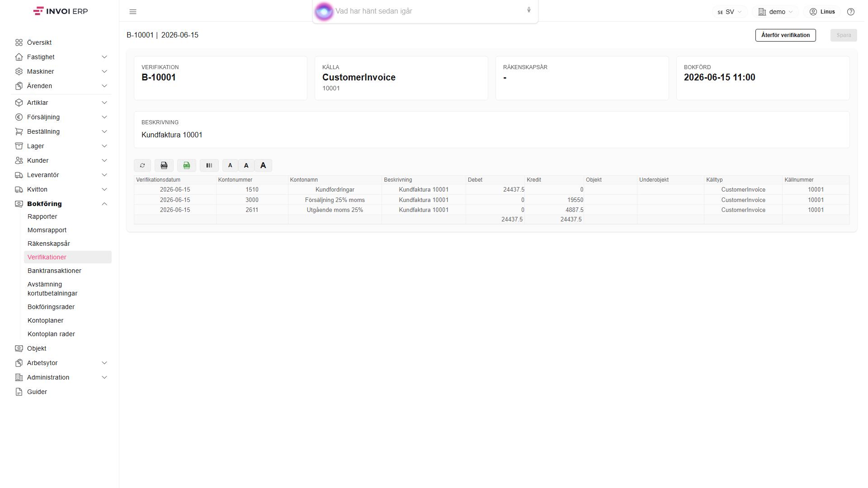Open Guider in the sidebar

point(61,392)
